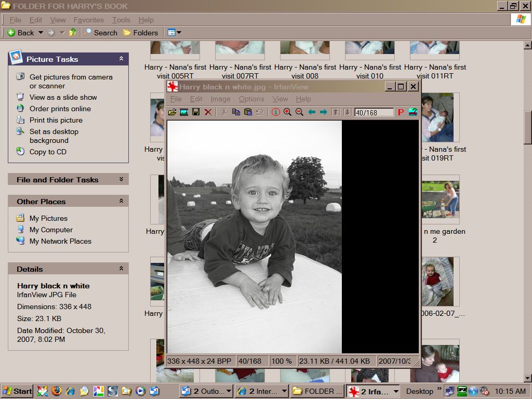Open the Favorites menu in Explorer
The height and width of the screenshot is (399, 532).
pos(88,20)
